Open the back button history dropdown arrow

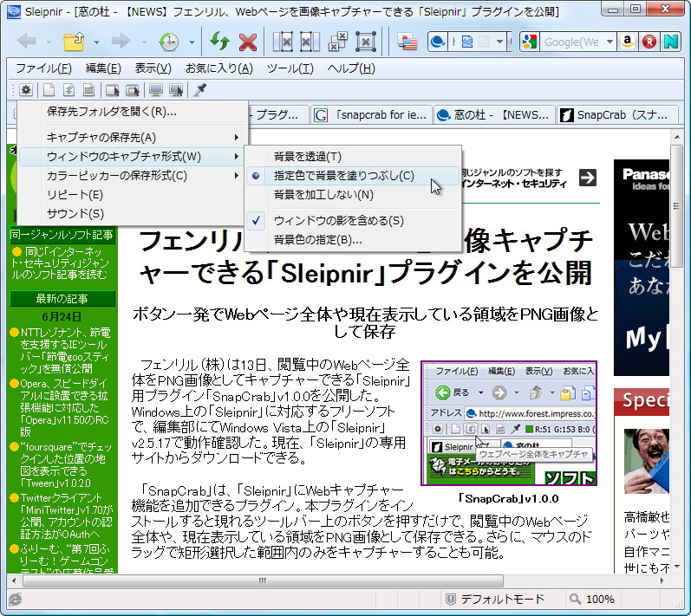coord(49,42)
